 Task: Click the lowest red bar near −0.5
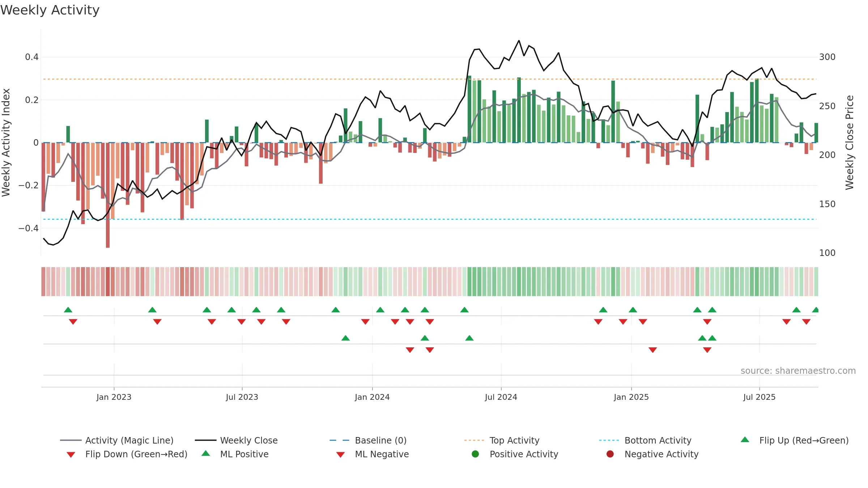108,195
